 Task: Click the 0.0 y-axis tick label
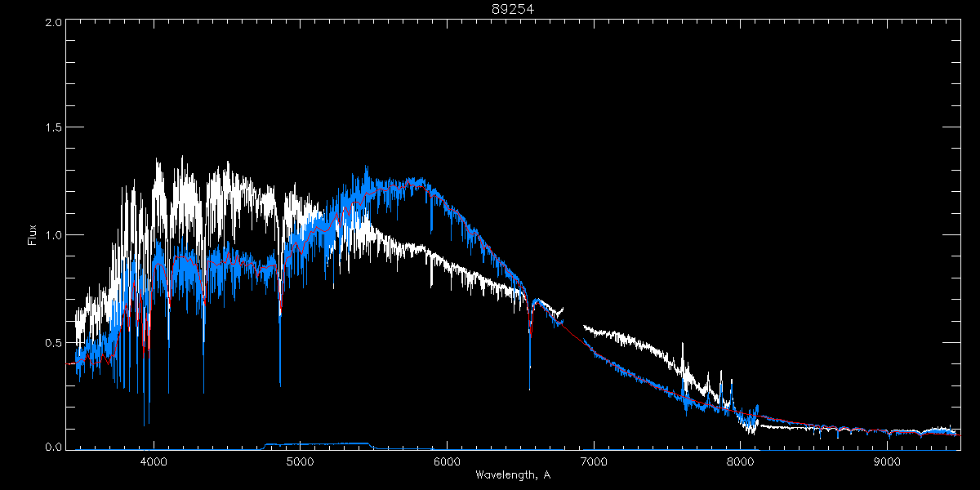click(53, 448)
